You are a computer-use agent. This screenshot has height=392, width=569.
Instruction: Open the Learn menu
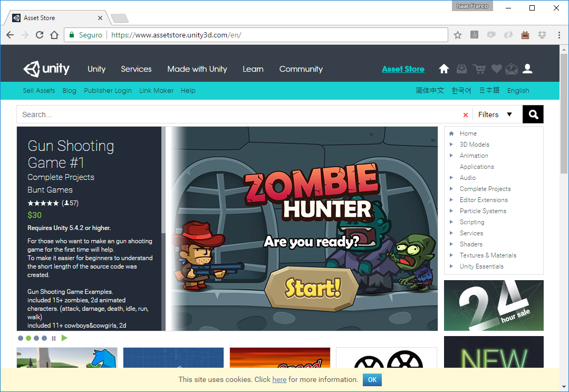pos(253,69)
